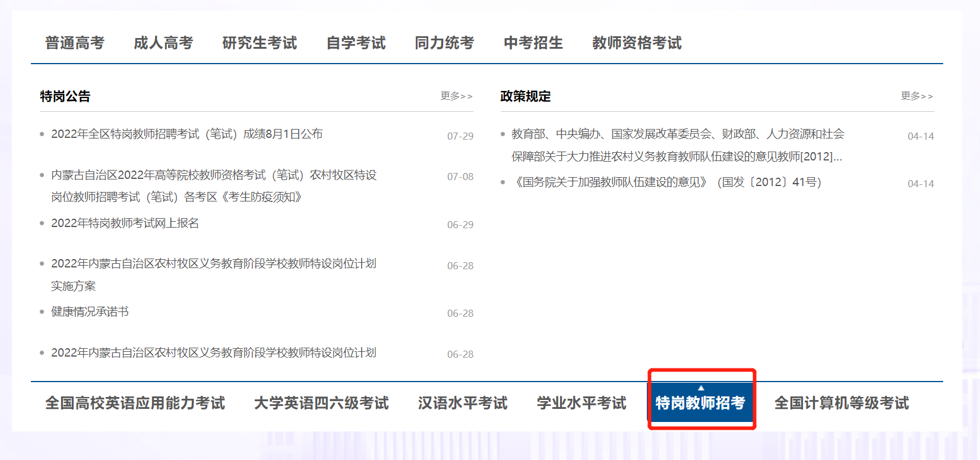Open the 普通高考 tab
This screenshot has height=460, width=980.
[74, 43]
